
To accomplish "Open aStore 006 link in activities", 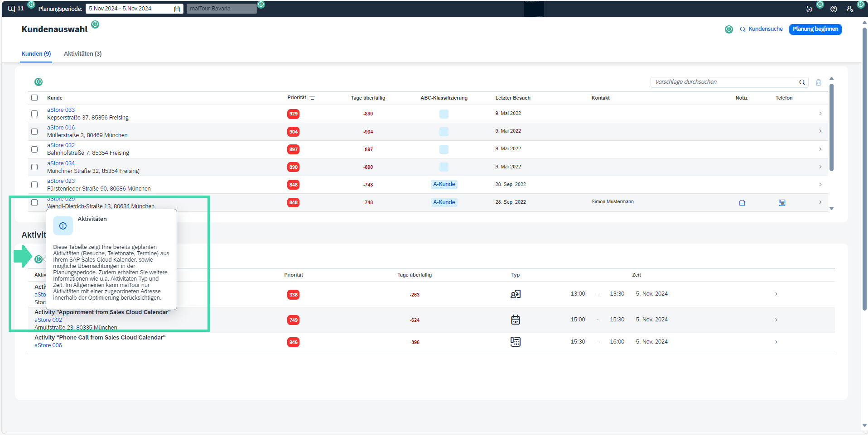I will [48, 345].
